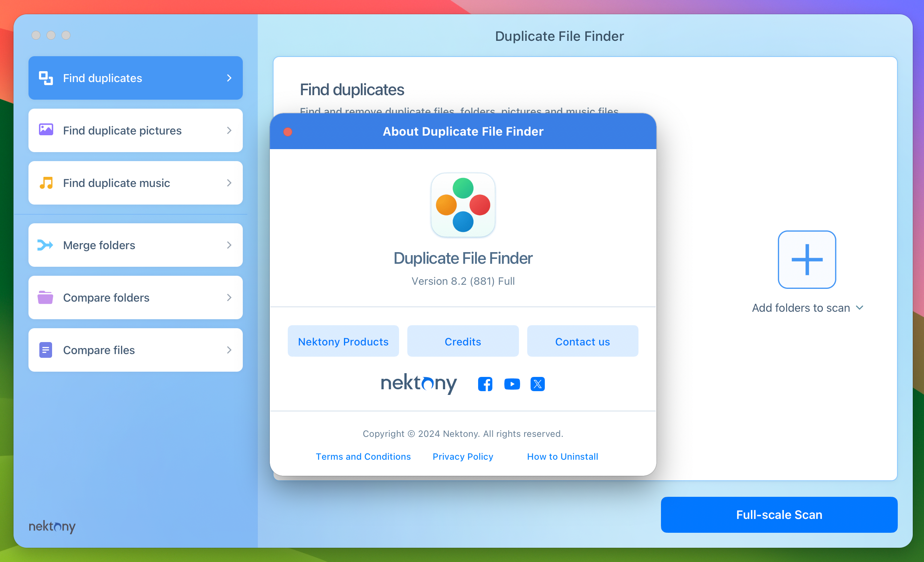Click the Terms and Conditions link
Screen dimensions: 924x562
point(363,456)
